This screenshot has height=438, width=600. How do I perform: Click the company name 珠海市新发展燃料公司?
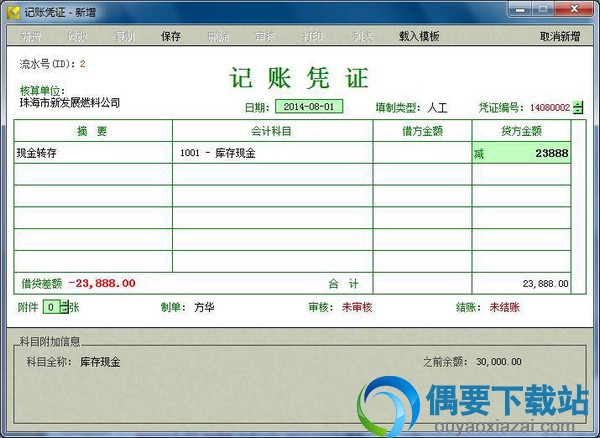click(x=70, y=103)
